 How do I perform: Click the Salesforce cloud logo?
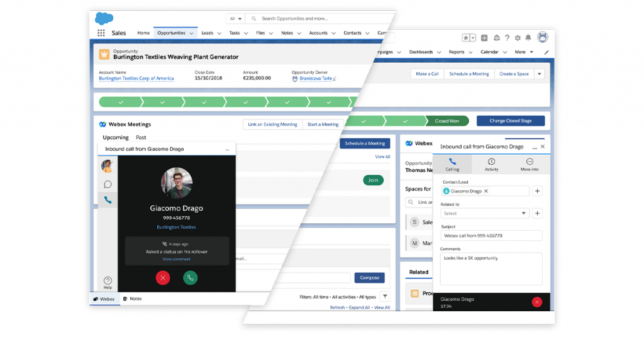point(104,18)
